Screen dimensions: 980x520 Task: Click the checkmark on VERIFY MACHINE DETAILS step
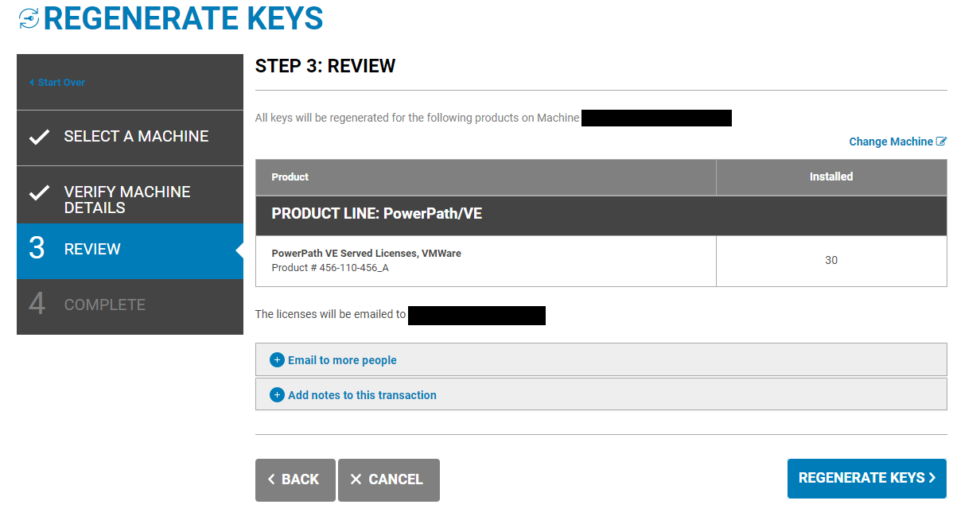(39, 194)
